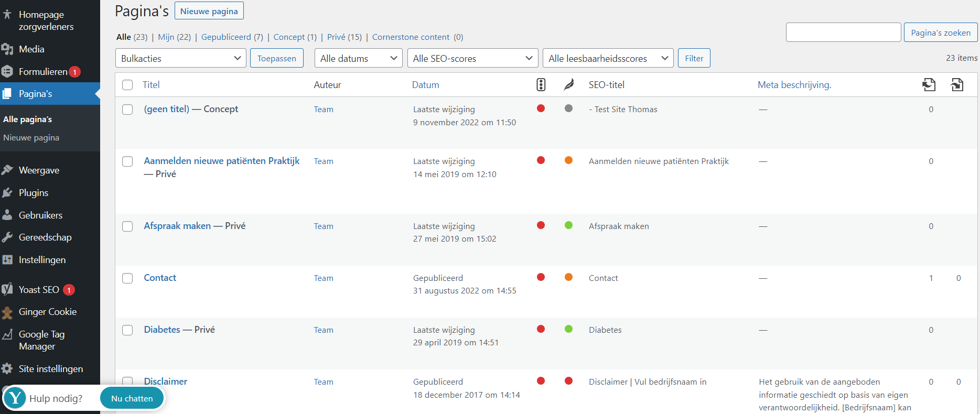Open Gereedschap via its wrench icon
980x414 pixels.
coord(7,237)
